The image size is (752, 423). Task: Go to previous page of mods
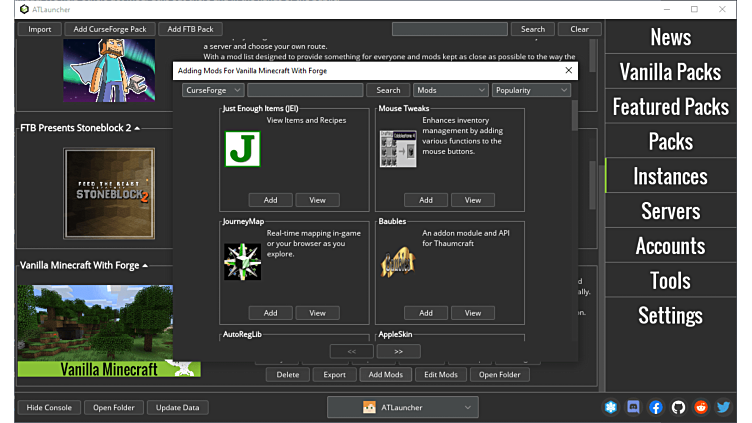[x=352, y=351]
